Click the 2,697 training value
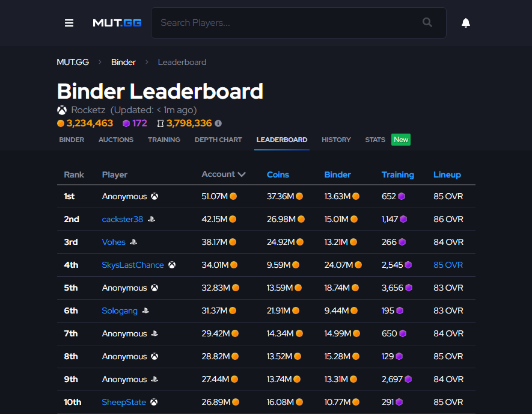 point(392,379)
